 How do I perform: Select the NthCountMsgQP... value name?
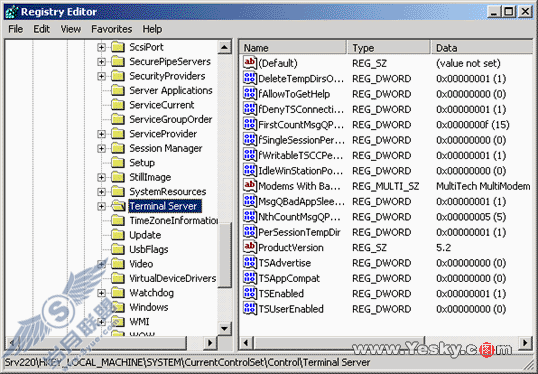[x=300, y=217]
